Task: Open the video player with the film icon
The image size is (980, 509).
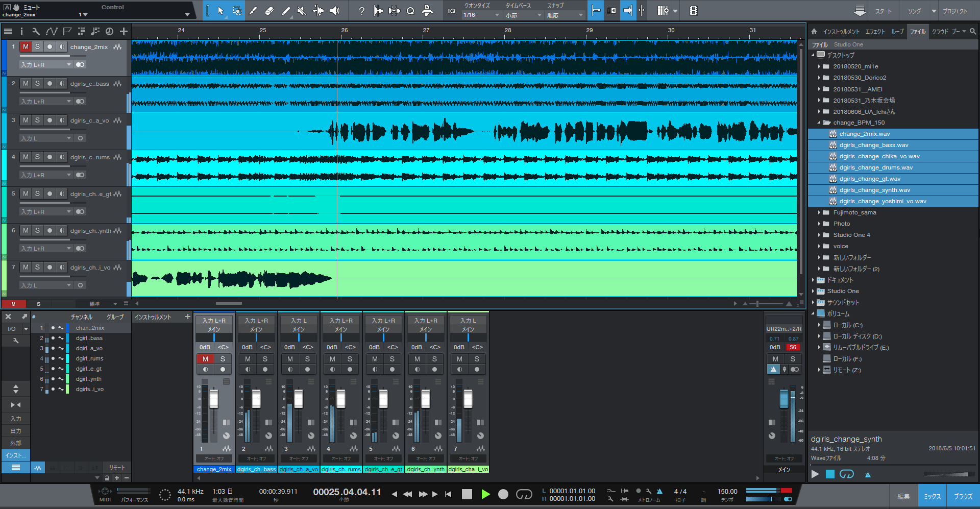Action: (x=693, y=11)
